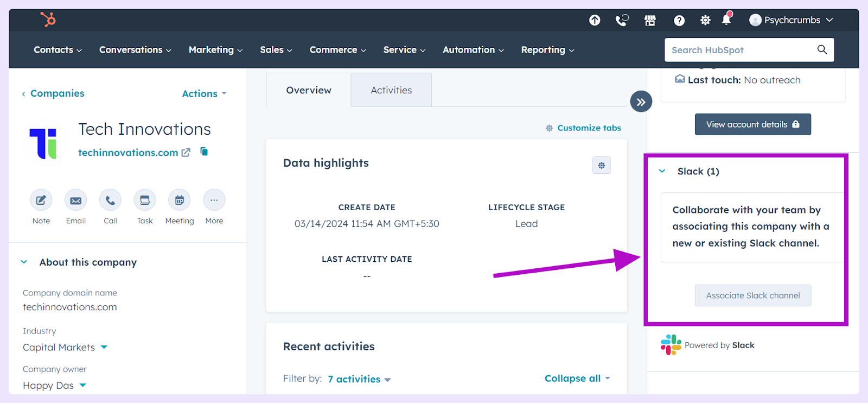Open the settings gear icon
Viewport: 868px width, 403px height.
[x=705, y=20]
